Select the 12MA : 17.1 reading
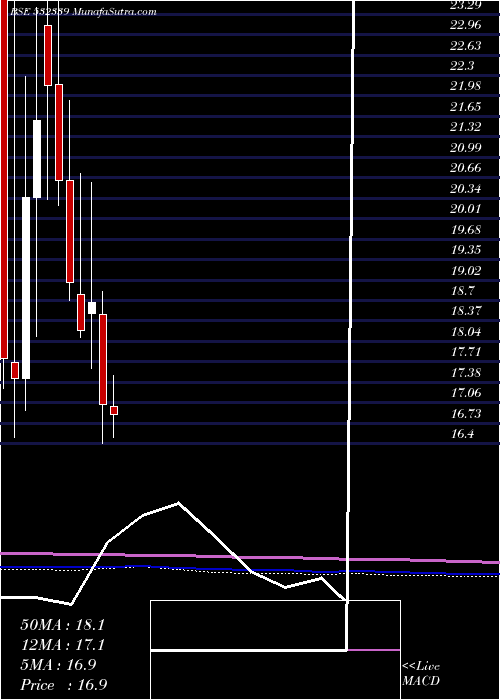 click(62, 645)
